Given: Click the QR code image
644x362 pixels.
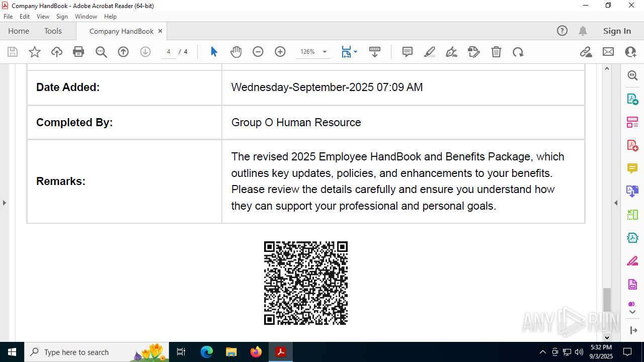Looking at the screenshot, I should (x=306, y=283).
